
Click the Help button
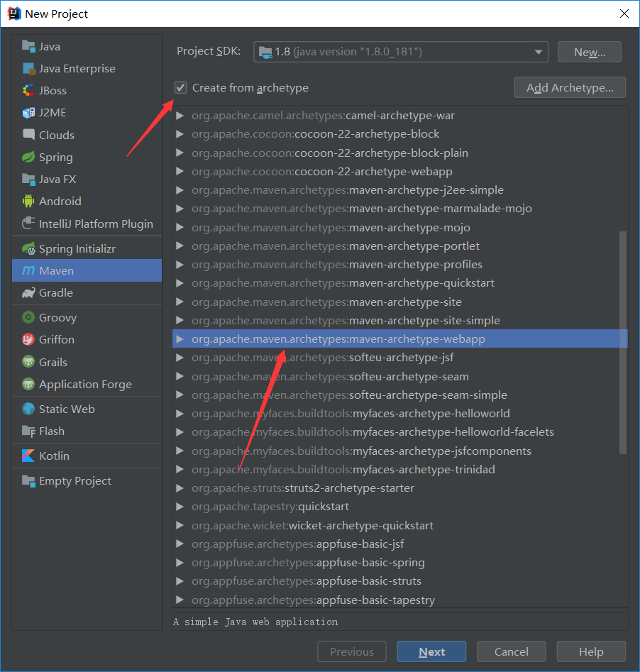pos(591,651)
